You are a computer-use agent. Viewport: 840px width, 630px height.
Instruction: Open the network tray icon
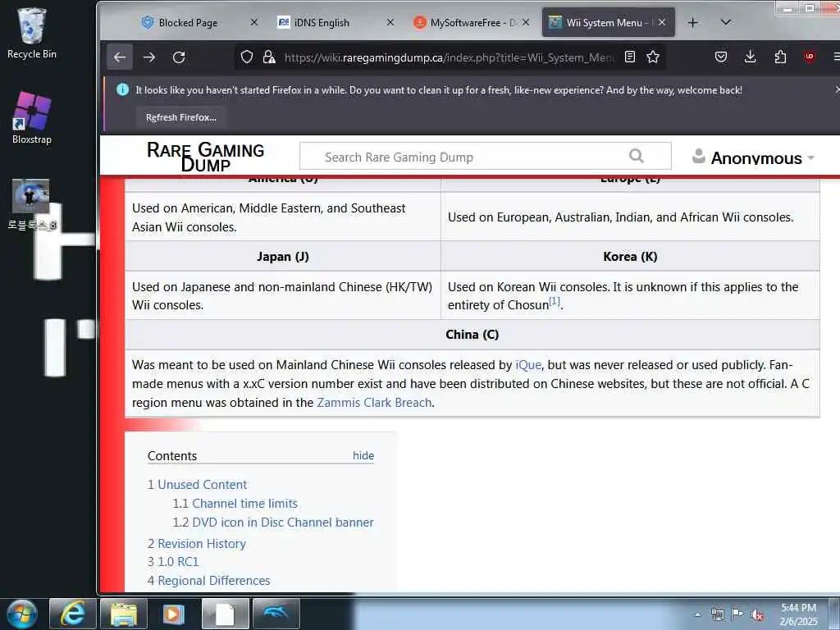pos(717,614)
